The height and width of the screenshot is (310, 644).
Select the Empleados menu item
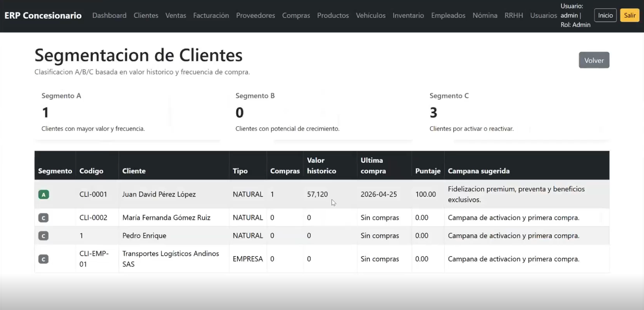click(448, 15)
